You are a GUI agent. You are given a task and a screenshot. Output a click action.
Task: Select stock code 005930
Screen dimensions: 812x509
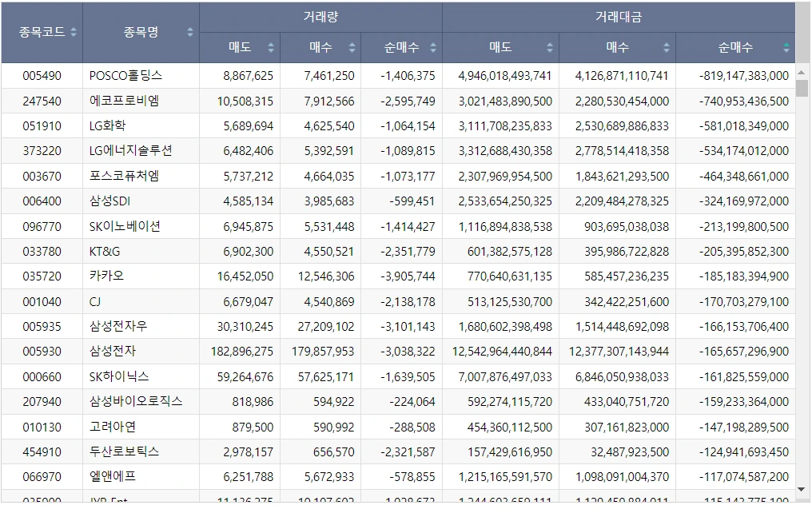click(x=42, y=351)
